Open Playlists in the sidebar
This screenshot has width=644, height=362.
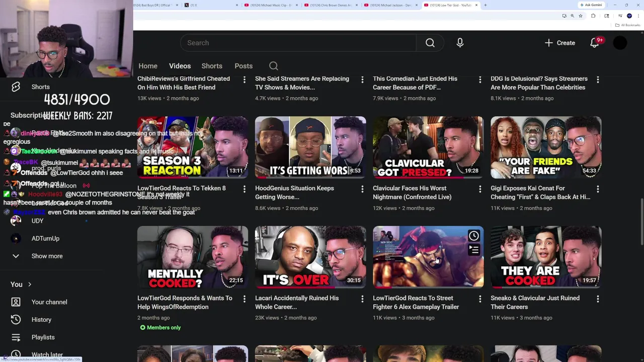pos(43,337)
